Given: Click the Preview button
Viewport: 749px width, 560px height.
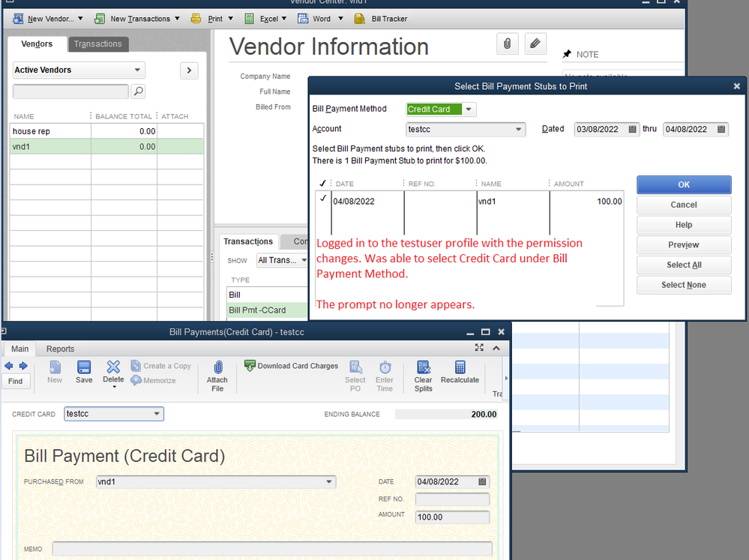Looking at the screenshot, I should [684, 244].
